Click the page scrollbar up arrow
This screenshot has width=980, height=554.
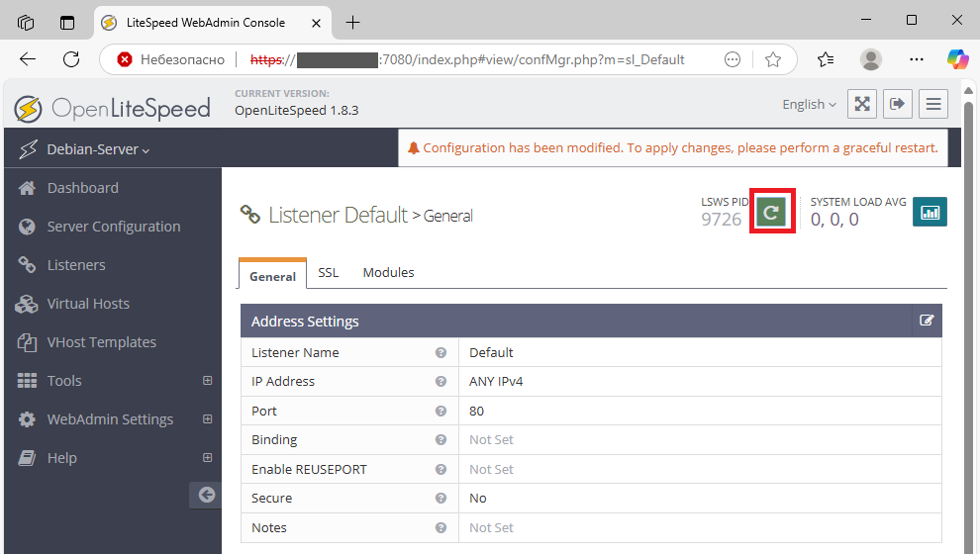pyautogui.click(x=969, y=91)
